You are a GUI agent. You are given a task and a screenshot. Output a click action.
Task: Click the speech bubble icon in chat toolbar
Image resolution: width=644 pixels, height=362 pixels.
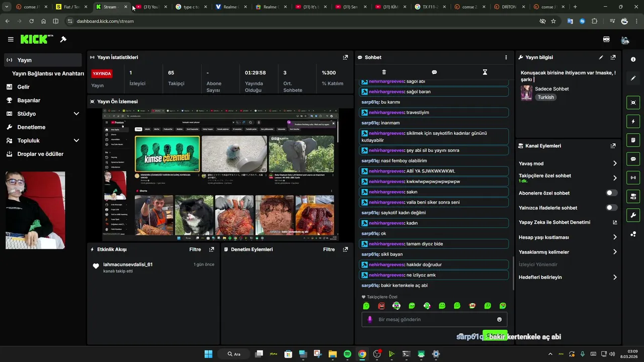click(x=434, y=72)
